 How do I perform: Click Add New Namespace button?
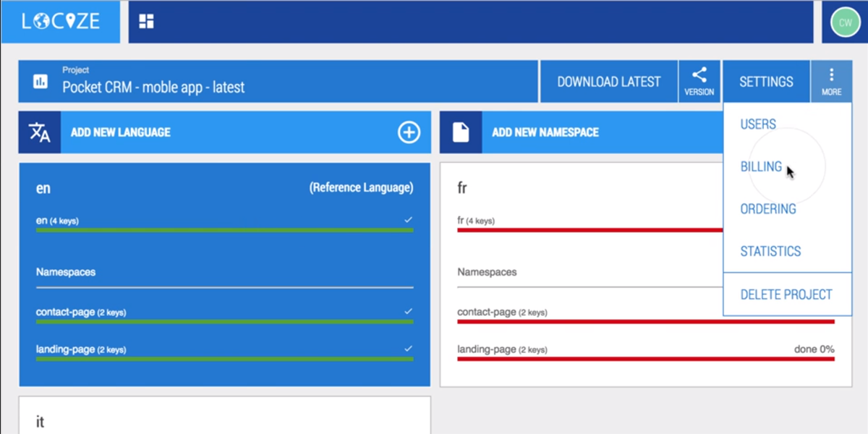click(x=545, y=132)
